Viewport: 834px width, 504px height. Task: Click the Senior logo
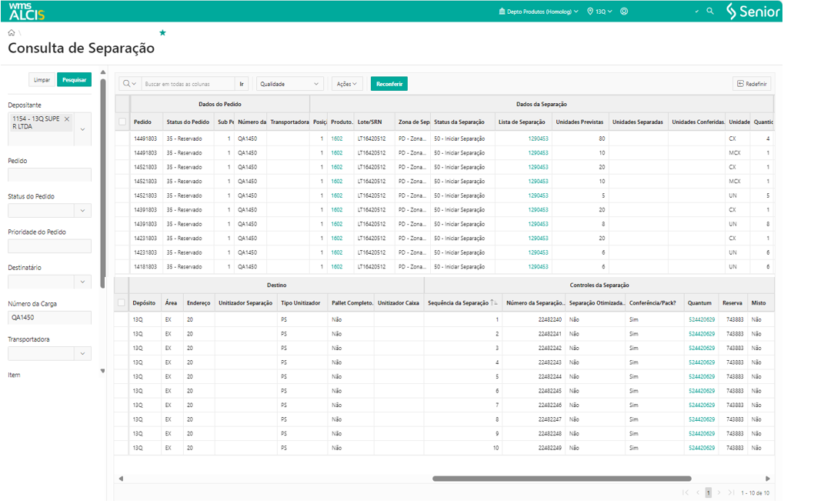click(x=753, y=12)
